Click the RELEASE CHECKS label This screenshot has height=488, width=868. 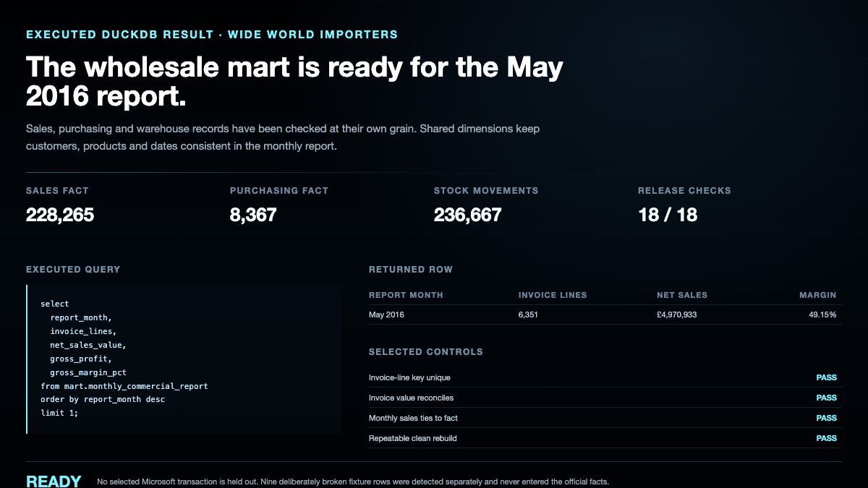pyautogui.click(x=684, y=191)
